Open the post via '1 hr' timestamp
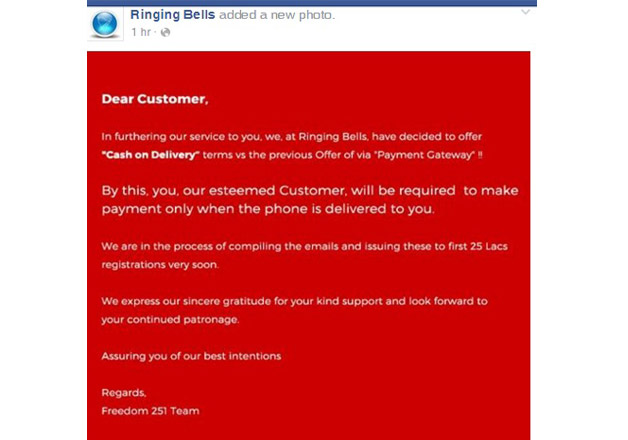This screenshot has height=440, width=628. pyautogui.click(x=141, y=32)
